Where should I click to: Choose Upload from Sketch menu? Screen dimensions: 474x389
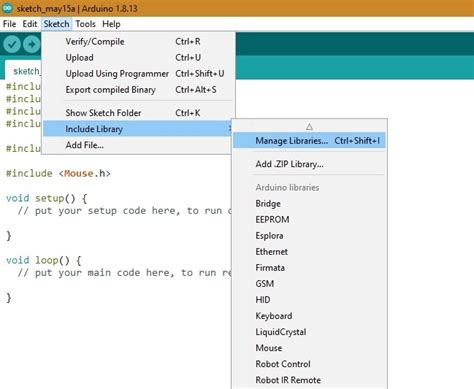[138, 58]
